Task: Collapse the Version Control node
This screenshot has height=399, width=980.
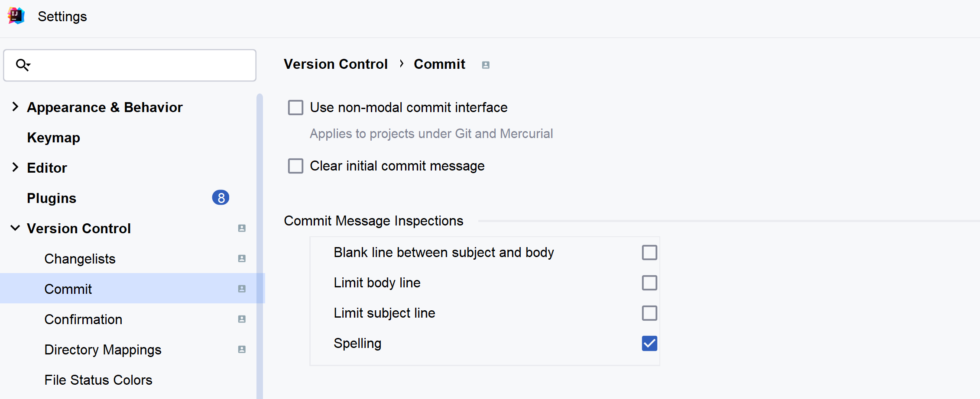Action: click(15, 228)
